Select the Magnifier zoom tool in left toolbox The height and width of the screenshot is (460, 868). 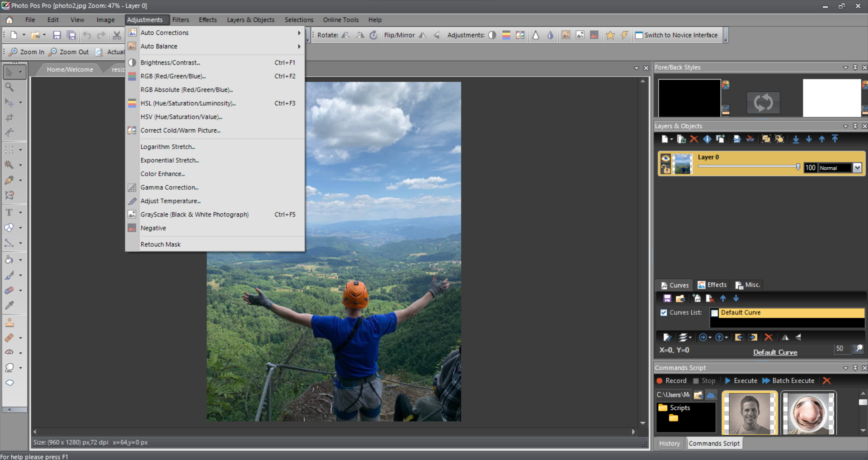point(9,87)
